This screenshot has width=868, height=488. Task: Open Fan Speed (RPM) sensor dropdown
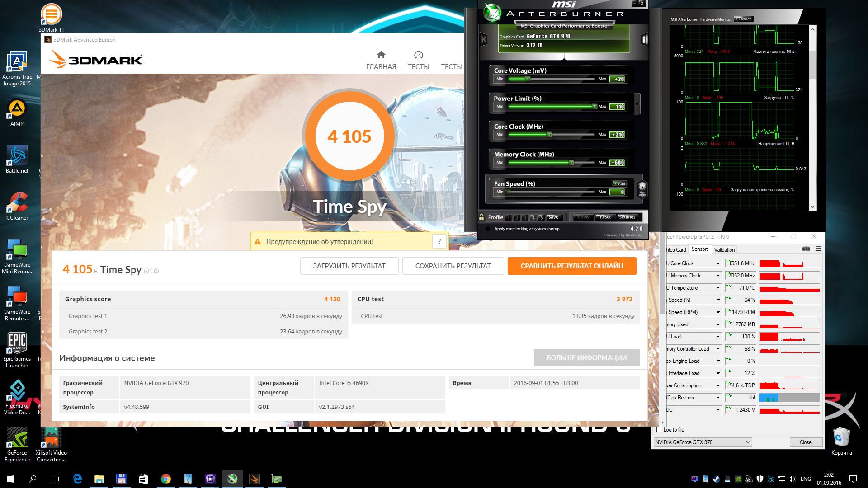[x=717, y=312]
